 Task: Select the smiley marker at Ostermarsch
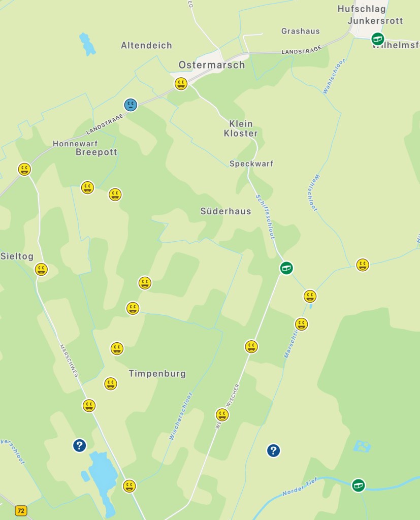tap(181, 84)
